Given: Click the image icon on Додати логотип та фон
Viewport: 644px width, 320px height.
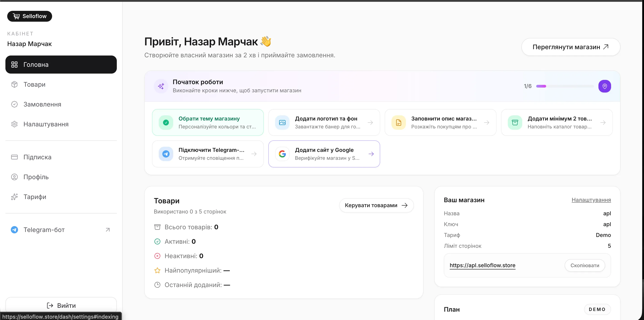Looking at the screenshot, I should point(282,123).
